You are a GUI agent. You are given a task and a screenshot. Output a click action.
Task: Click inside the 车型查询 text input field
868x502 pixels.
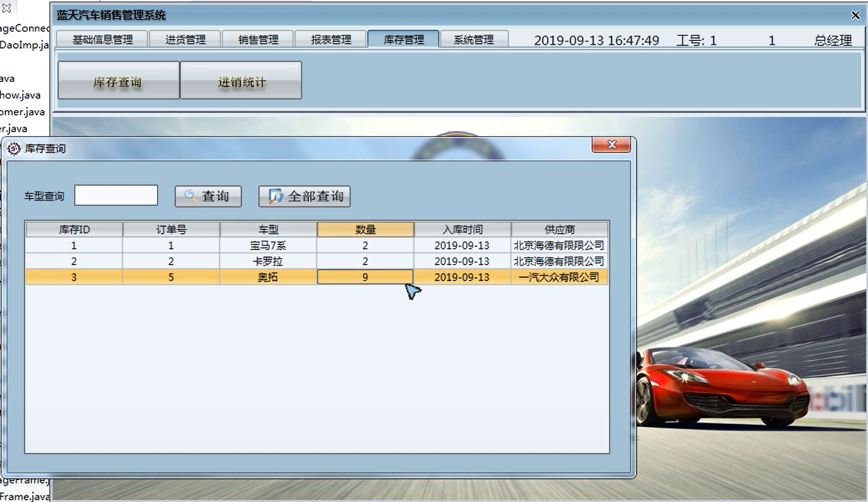pyautogui.click(x=116, y=195)
